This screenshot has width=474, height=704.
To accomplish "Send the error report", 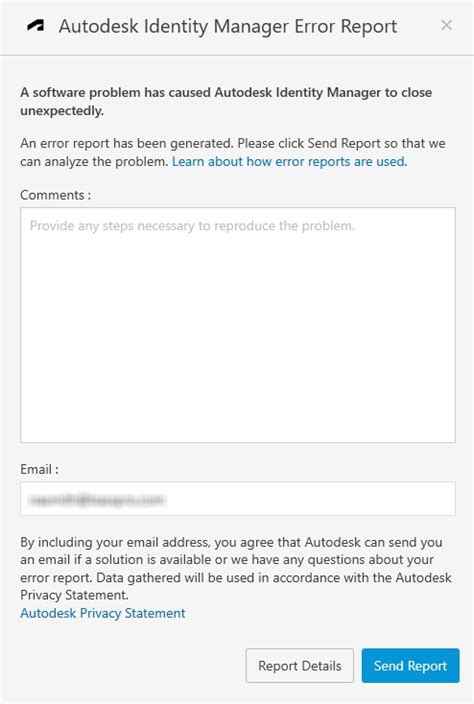I will 410,665.
